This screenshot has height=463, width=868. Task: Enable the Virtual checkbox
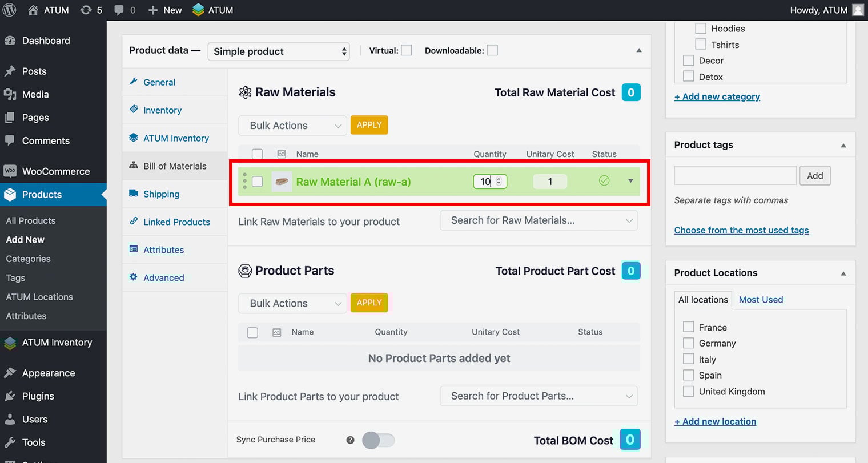407,50
